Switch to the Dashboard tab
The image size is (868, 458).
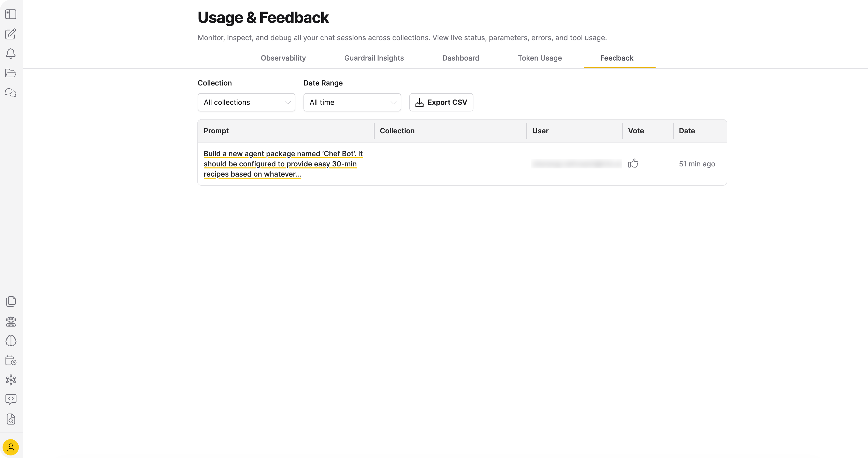click(x=460, y=58)
